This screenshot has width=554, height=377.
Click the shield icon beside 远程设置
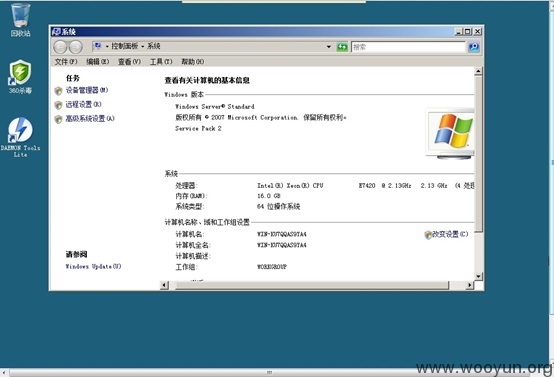click(x=59, y=105)
